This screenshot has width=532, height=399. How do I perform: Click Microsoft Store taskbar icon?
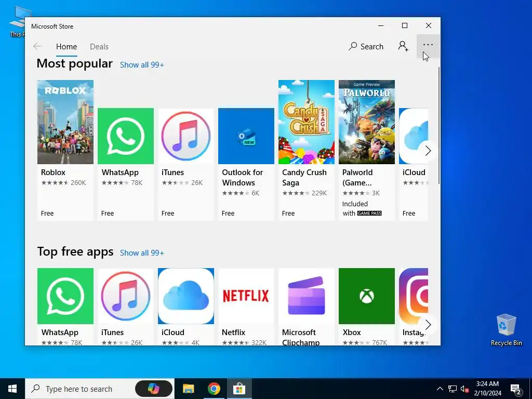point(239,389)
